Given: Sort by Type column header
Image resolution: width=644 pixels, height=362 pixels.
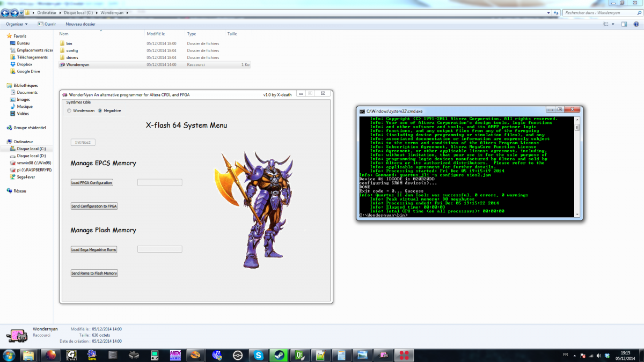Looking at the screenshot, I should point(192,34).
